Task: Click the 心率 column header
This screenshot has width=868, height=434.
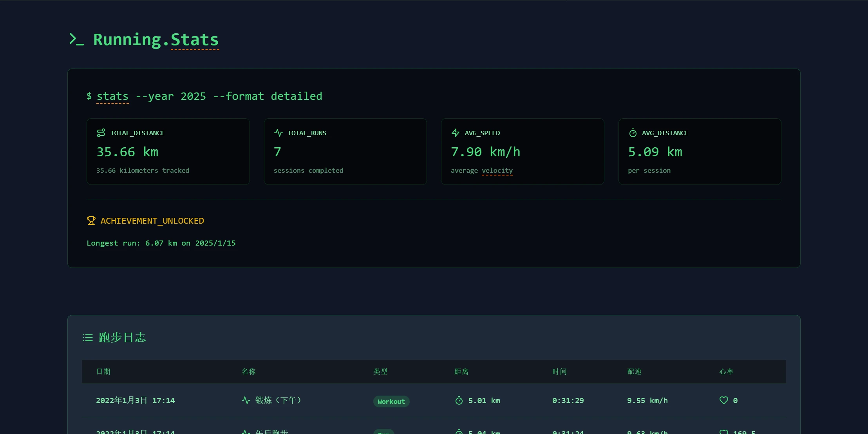Action: coord(726,371)
